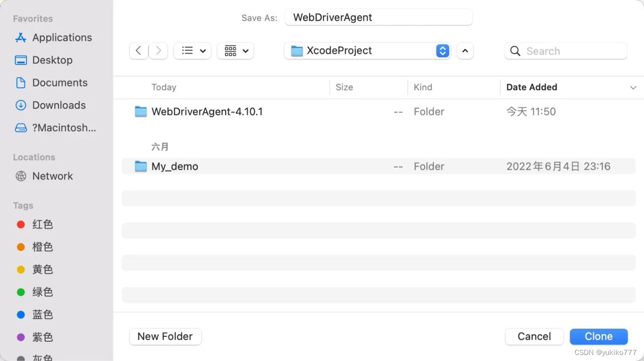Click the 六月 group heading
Viewport: 644px width, 361px height.
[160, 147]
